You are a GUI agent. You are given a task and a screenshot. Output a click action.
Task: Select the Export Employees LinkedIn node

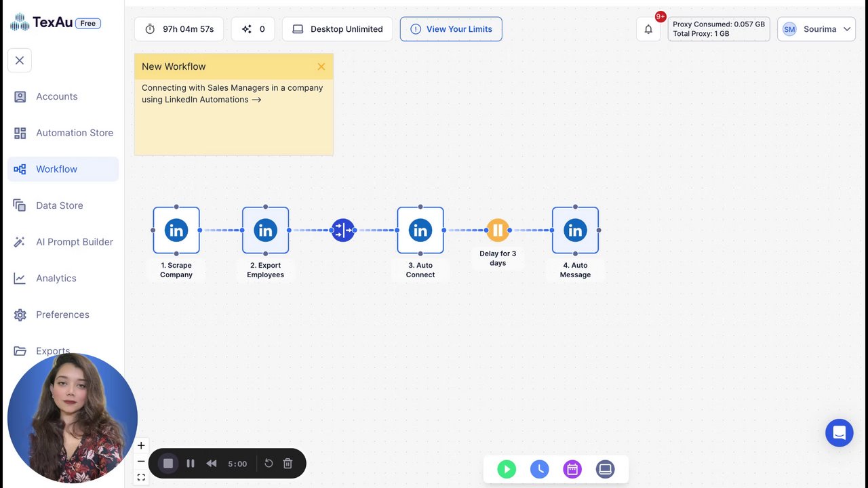tap(266, 230)
